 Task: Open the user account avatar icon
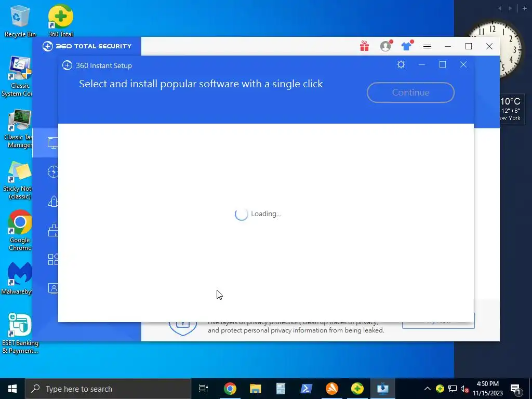[x=385, y=46]
